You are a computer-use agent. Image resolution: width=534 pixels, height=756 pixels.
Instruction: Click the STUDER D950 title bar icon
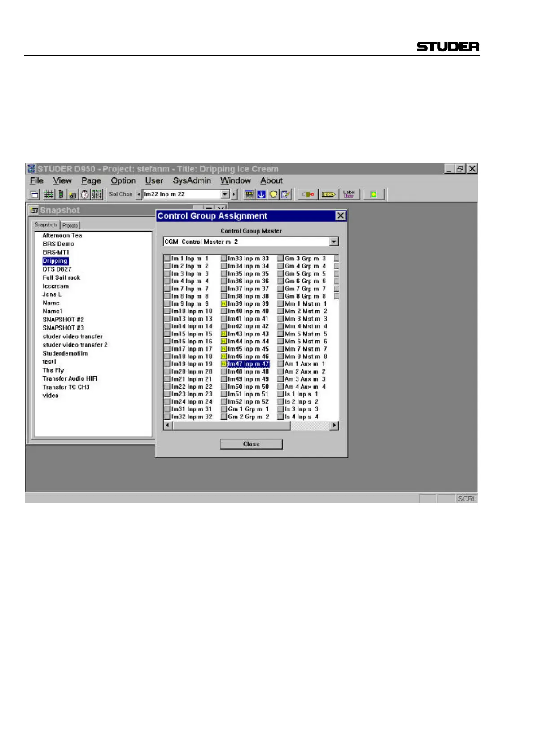[31, 169]
